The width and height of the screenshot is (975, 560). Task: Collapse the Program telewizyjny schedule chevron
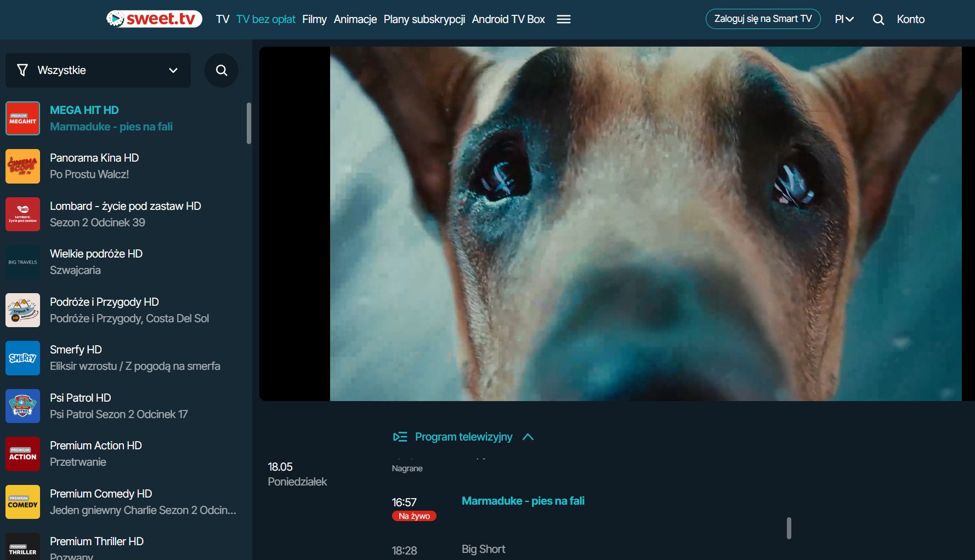(528, 437)
